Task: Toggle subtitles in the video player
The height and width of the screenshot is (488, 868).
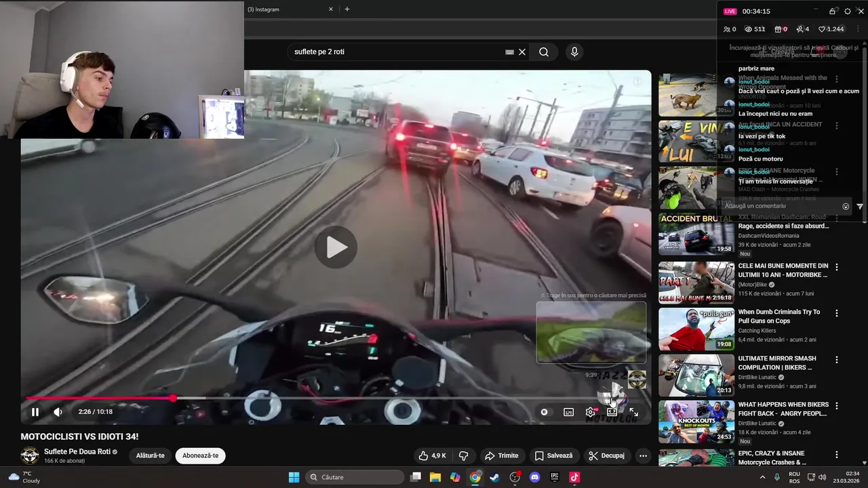Action: [x=568, y=412]
